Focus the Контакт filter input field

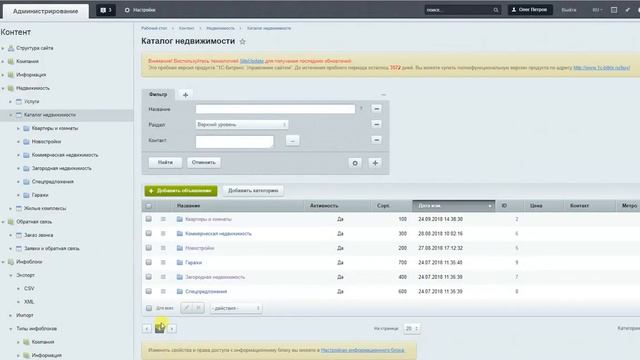[234, 141]
